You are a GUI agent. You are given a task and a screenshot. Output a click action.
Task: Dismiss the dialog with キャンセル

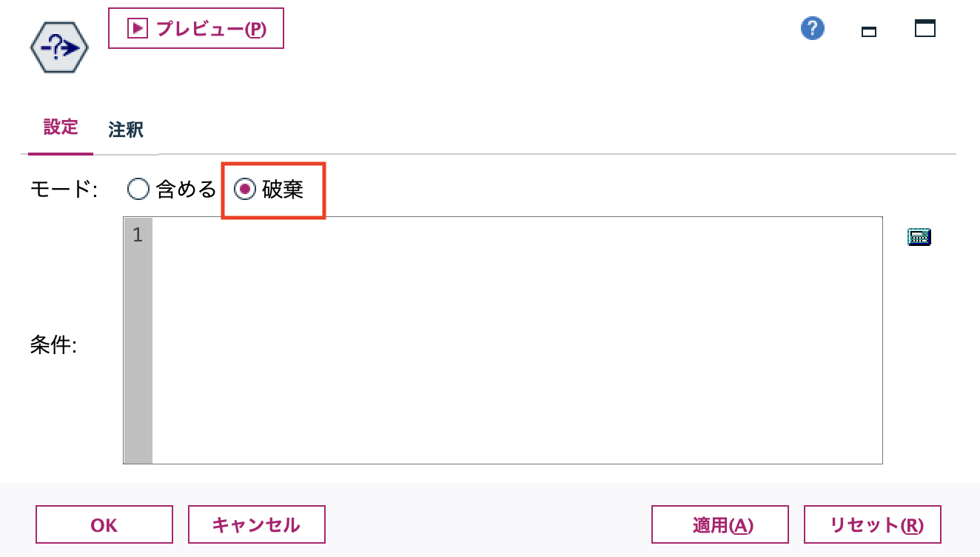pos(256,524)
